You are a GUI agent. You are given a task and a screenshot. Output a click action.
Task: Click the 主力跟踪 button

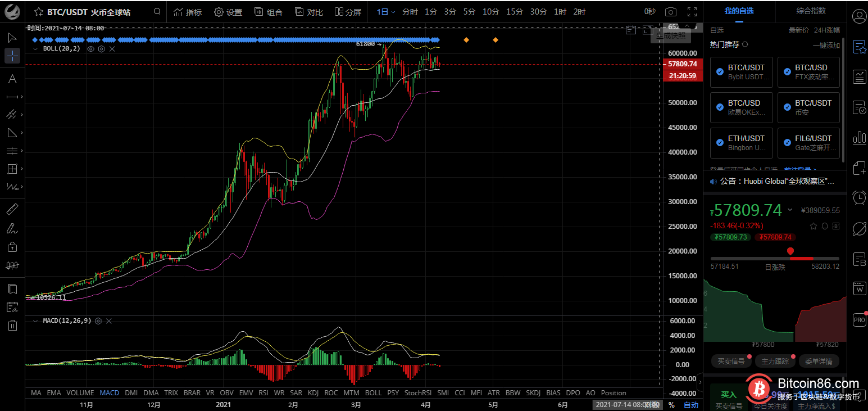[775, 362]
